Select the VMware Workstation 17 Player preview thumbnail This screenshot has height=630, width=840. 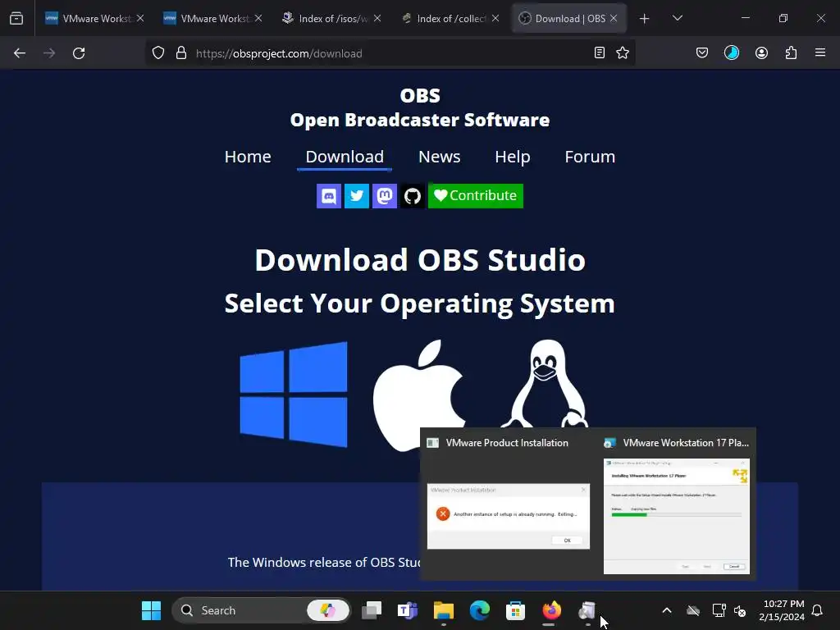[x=677, y=516]
